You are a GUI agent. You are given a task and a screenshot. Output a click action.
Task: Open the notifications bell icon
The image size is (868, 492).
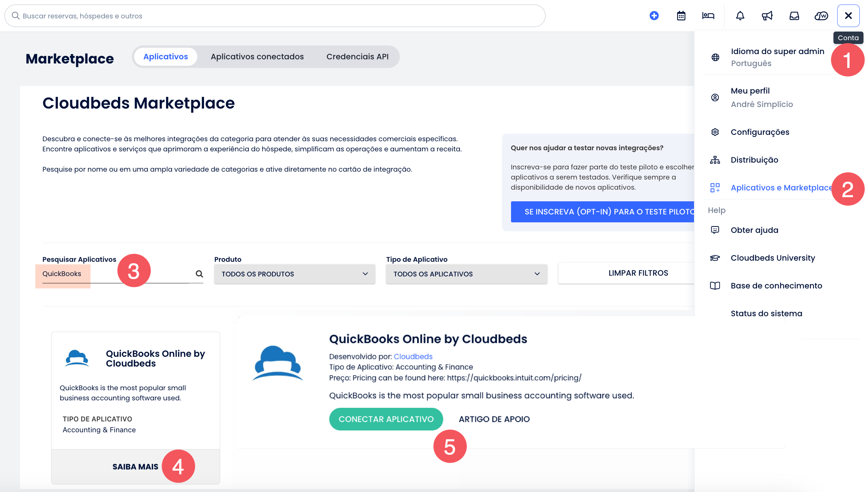pos(740,16)
